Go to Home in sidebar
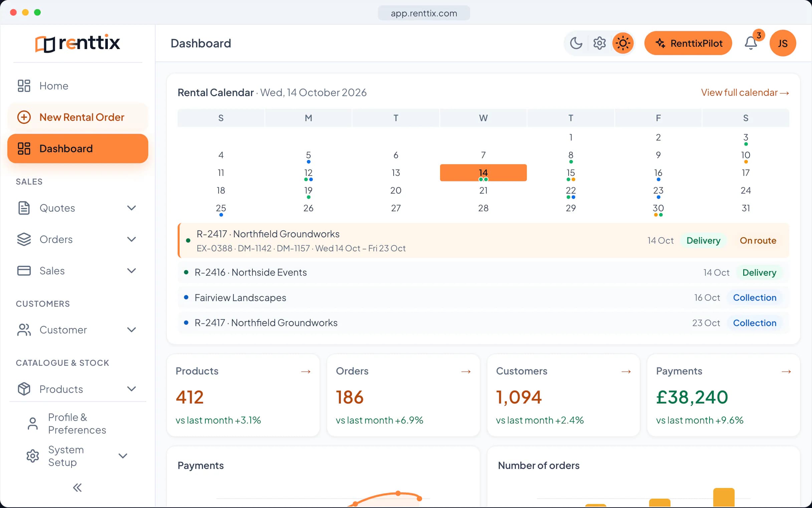 78,86
